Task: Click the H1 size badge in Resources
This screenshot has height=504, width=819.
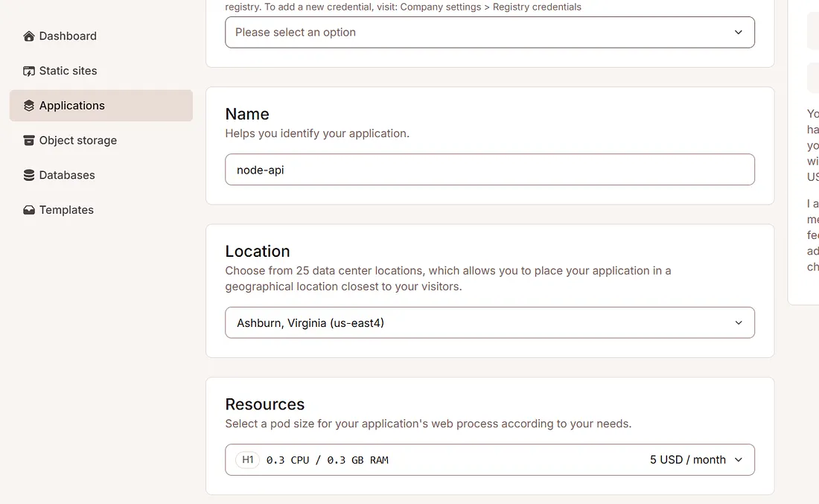Action: tap(246, 459)
